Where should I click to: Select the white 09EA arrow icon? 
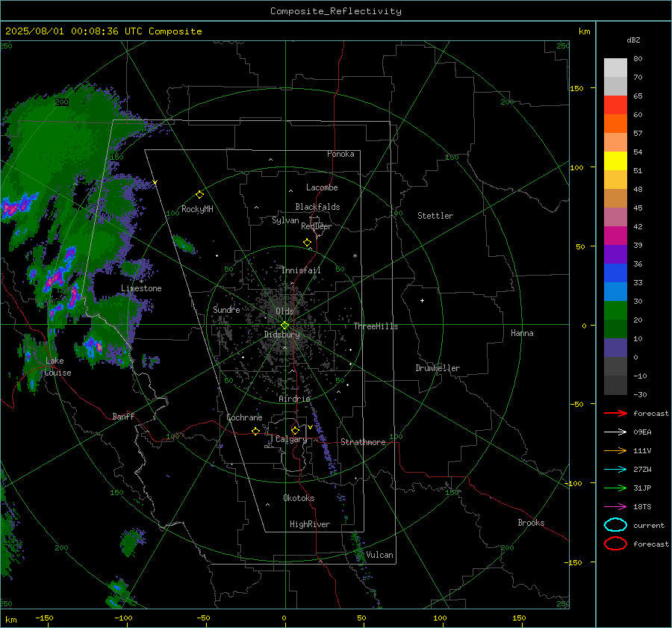click(615, 432)
